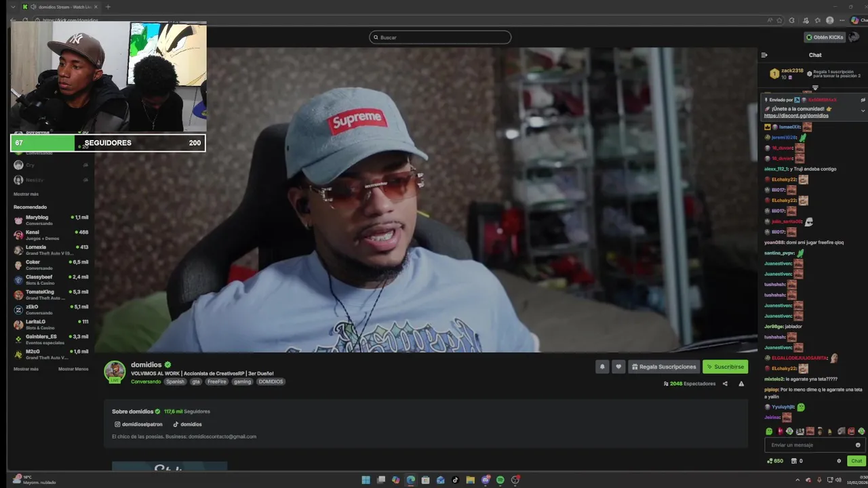Open the user profile avatar menu

(x=854, y=37)
